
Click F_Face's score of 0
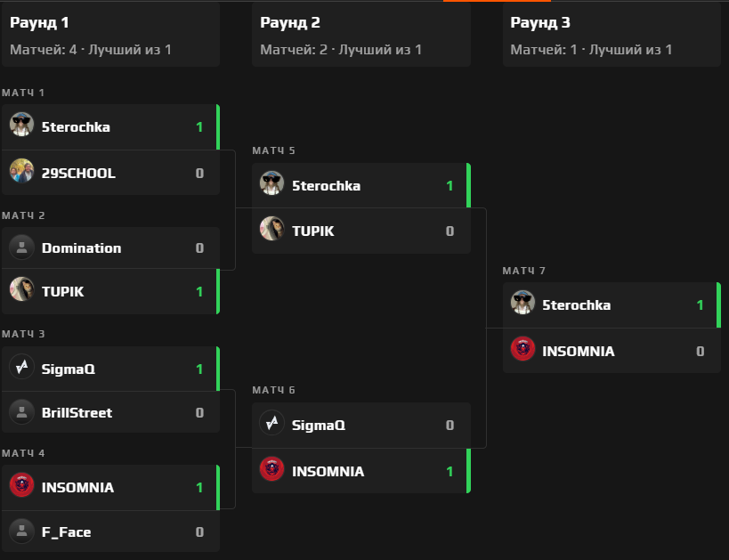199,532
